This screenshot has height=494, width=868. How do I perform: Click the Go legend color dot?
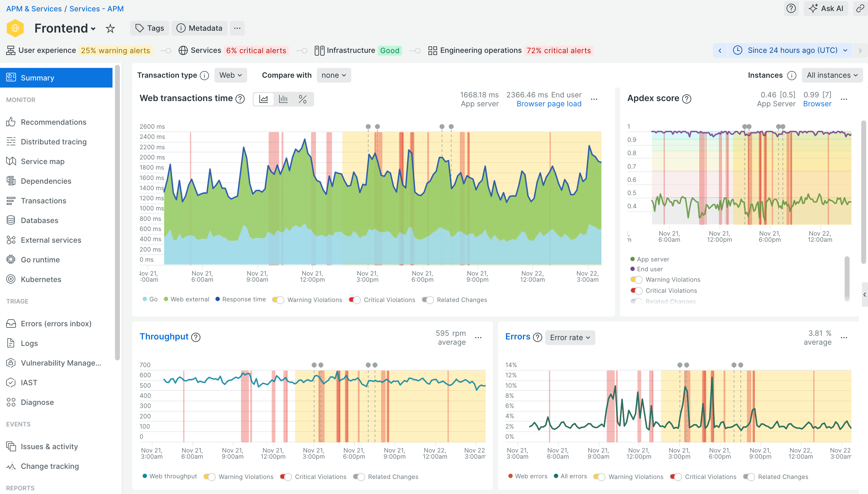[144, 299]
